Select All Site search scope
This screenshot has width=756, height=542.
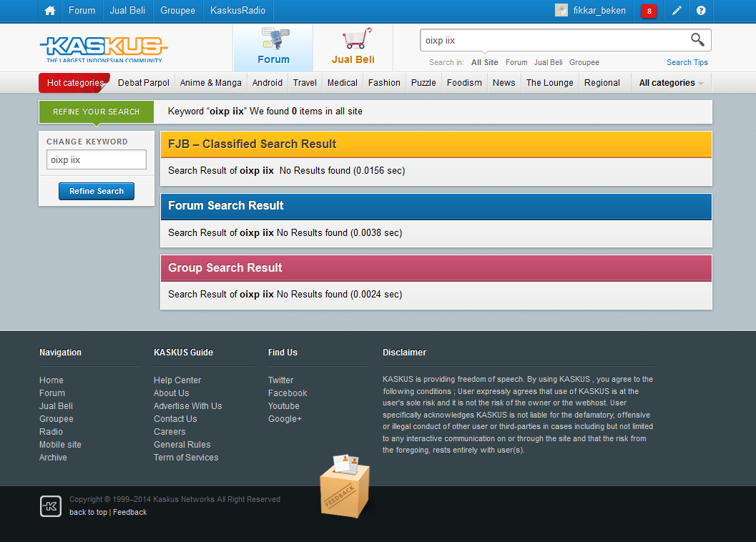coord(484,62)
